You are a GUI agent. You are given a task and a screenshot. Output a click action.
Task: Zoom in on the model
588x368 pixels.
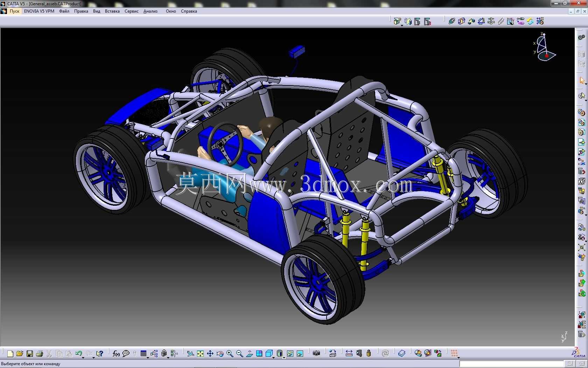pyautogui.click(x=230, y=354)
